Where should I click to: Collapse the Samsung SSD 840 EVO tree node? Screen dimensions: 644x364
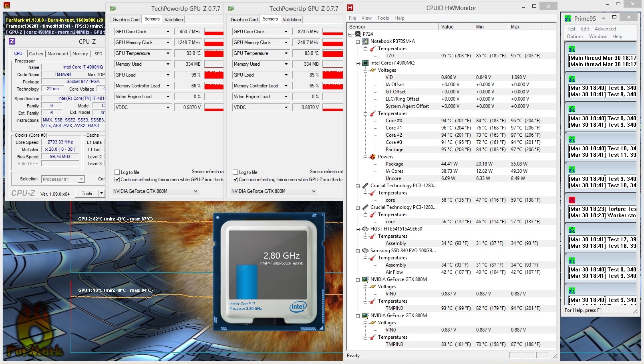coord(358,251)
